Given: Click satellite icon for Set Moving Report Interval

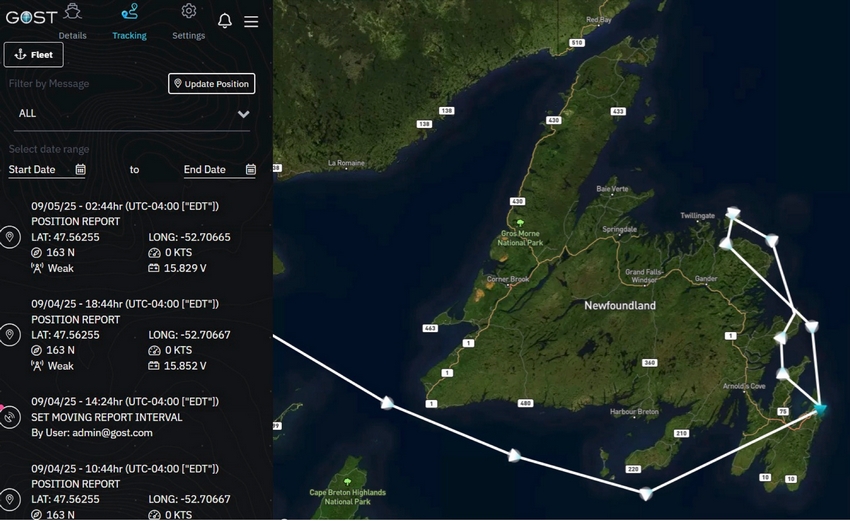Looking at the screenshot, I should coord(10,416).
